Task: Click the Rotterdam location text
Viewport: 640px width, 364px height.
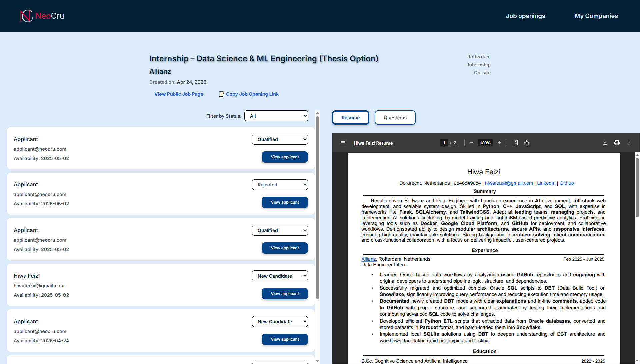Action: coord(479,57)
